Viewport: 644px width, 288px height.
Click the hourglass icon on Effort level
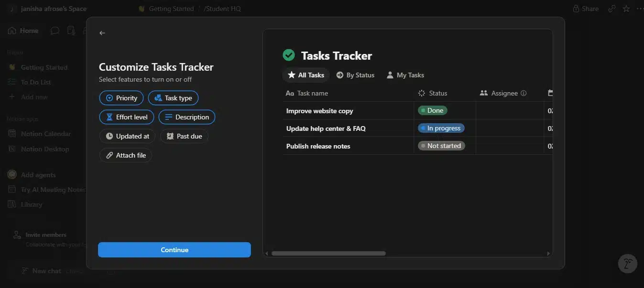coord(109,117)
